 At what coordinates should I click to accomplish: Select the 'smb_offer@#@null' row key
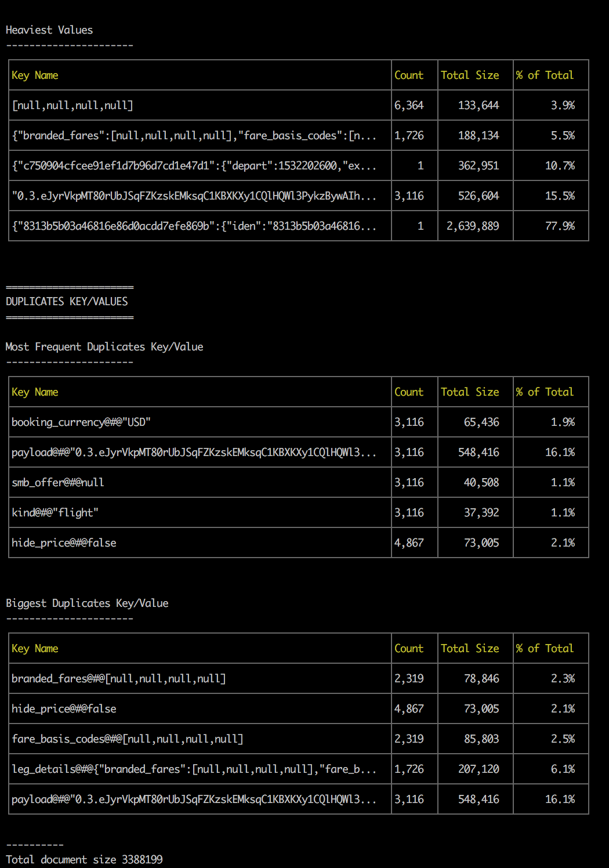(58, 483)
